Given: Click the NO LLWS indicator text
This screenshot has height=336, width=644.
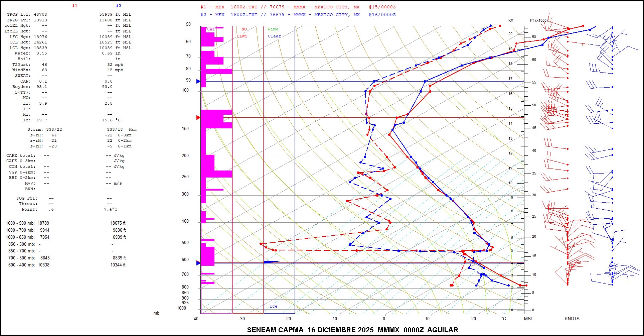Looking at the screenshot, I should 243,33.
